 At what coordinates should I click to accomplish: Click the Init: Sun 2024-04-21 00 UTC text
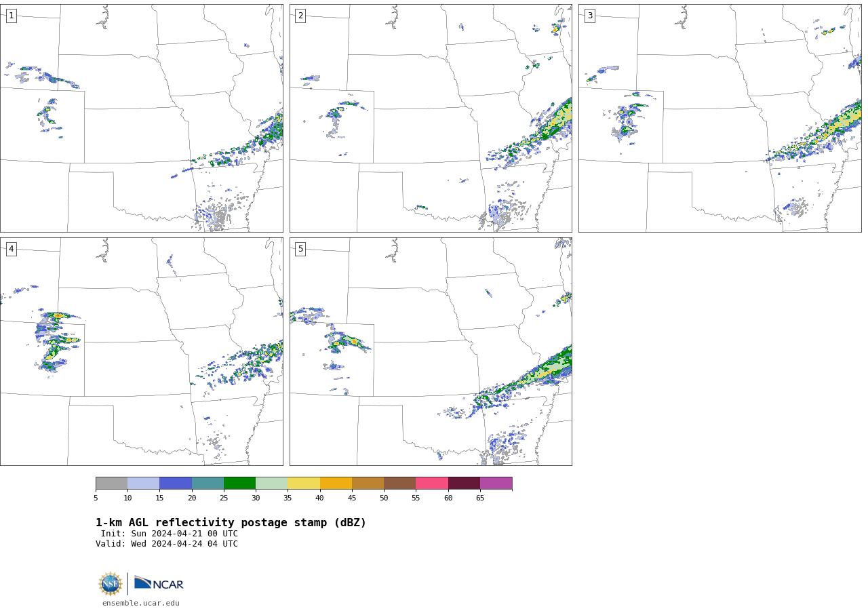170,534
